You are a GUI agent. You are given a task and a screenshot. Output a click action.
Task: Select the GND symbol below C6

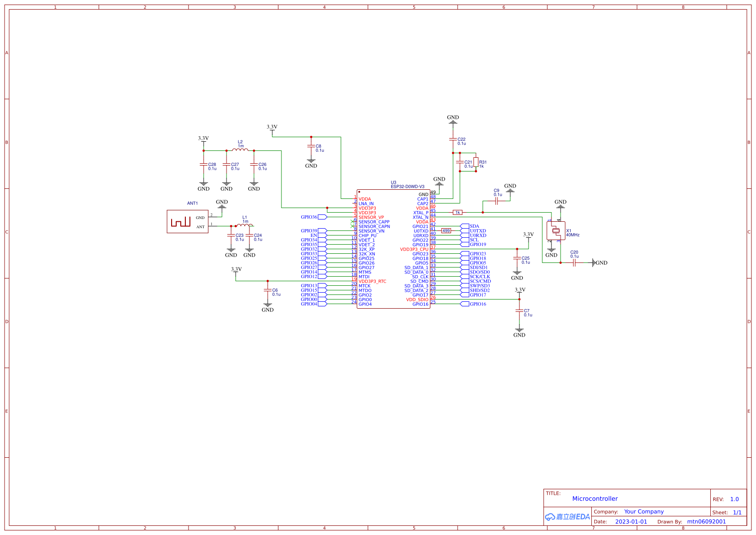click(x=267, y=306)
